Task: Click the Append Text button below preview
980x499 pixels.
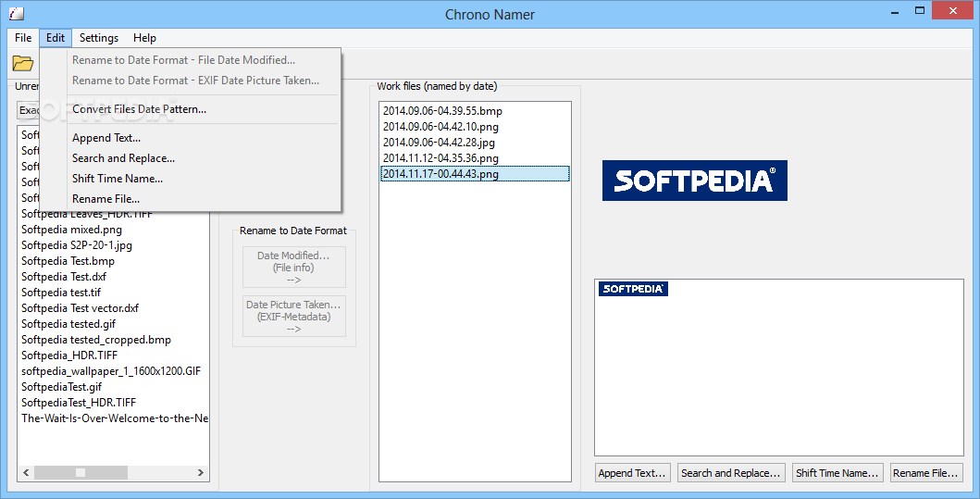Action: point(634,473)
